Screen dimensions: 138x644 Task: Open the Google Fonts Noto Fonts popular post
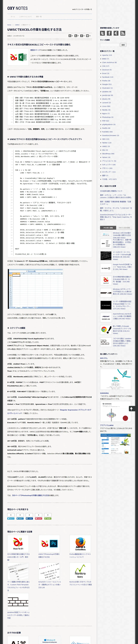(123, 267)
